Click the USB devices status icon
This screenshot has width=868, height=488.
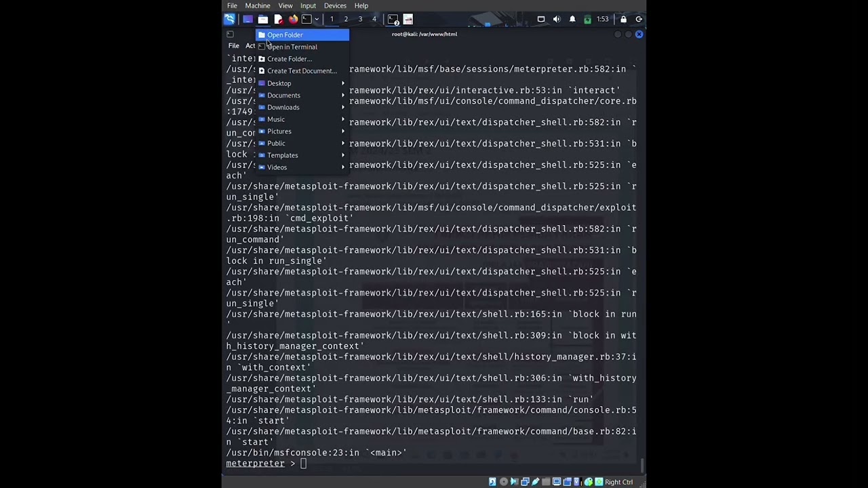536,482
